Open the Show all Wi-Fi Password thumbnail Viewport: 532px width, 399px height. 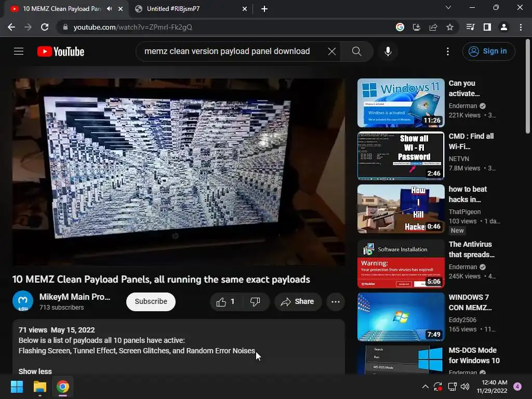[x=401, y=156]
